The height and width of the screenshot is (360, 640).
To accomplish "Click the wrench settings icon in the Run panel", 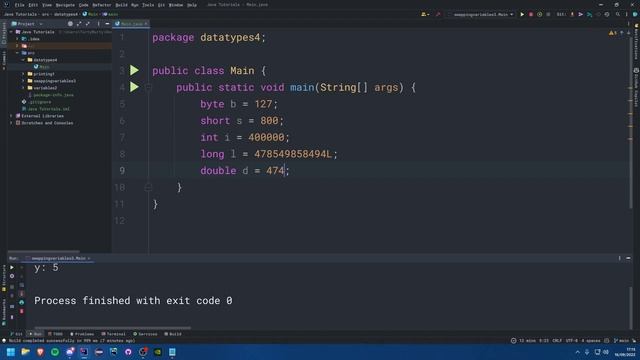I will 12,276.
